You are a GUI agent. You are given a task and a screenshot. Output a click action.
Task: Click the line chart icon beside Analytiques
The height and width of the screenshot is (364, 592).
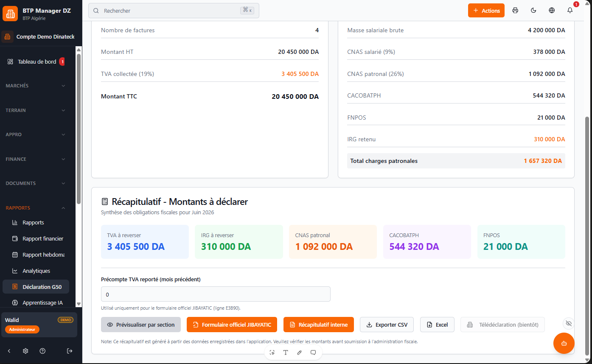pyautogui.click(x=14, y=271)
